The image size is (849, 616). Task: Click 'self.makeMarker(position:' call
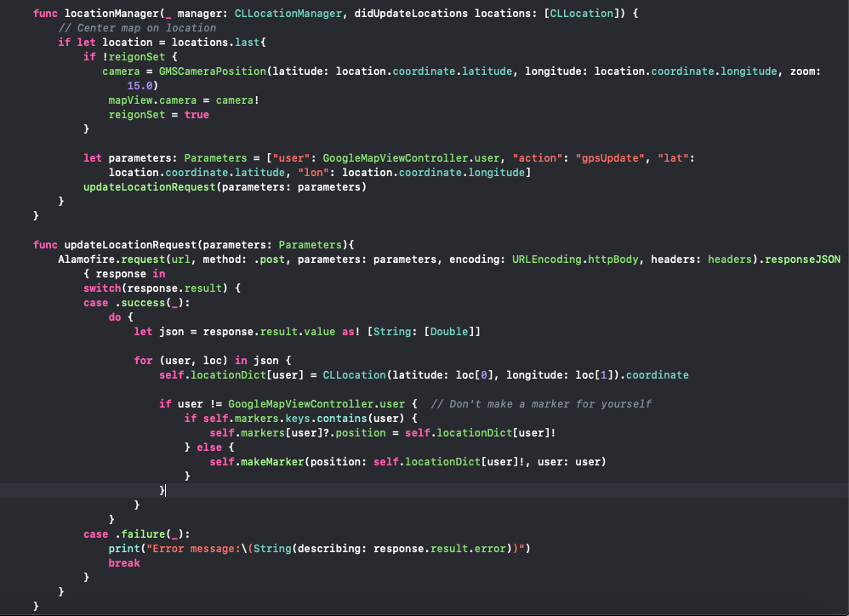(x=288, y=462)
